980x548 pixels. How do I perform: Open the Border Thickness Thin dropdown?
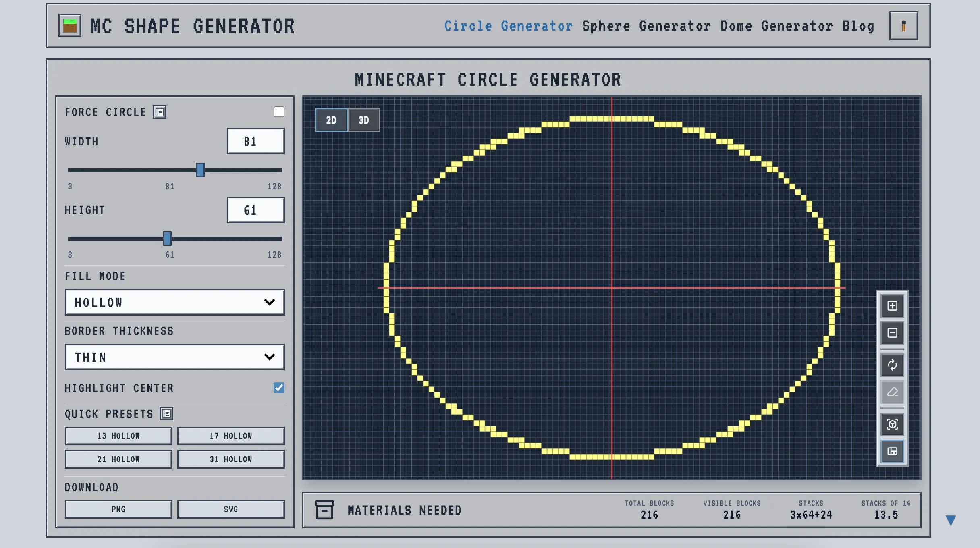174,357
